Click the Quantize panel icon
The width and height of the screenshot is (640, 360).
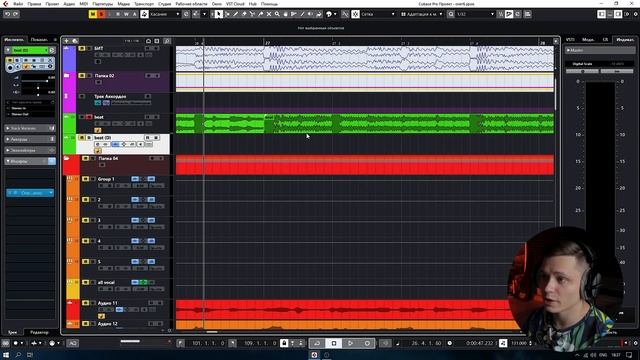tap(527, 14)
